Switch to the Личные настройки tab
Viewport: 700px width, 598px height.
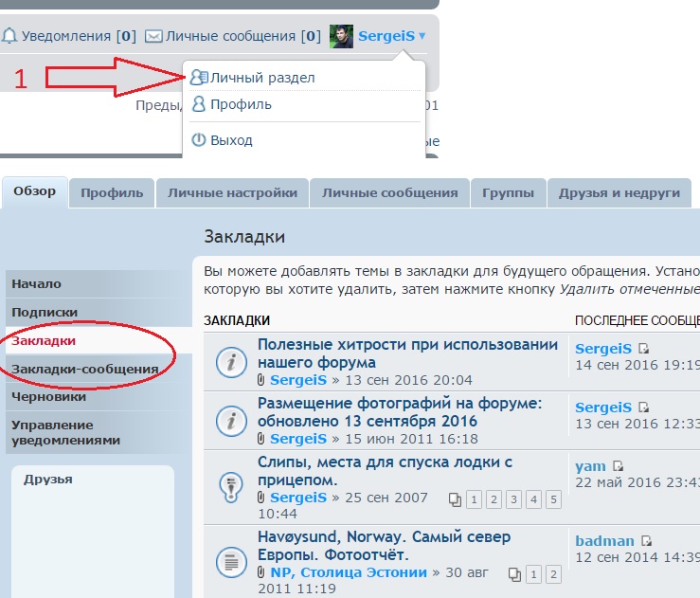tap(232, 192)
